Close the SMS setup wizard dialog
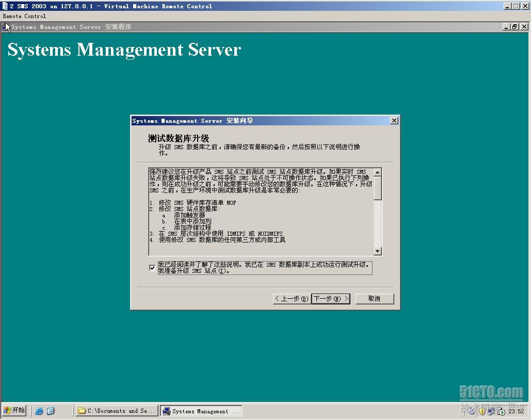The height and width of the screenshot is (420, 531). 394,121
